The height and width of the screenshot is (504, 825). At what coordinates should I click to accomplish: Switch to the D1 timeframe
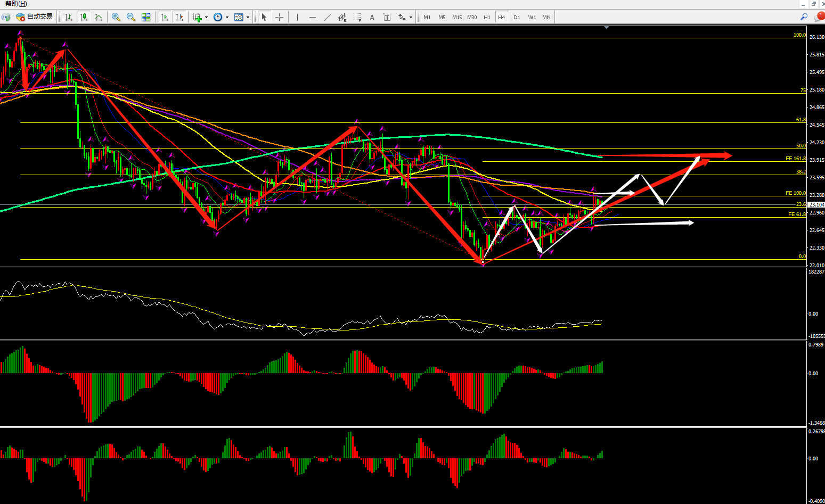[x=517, y=17]
